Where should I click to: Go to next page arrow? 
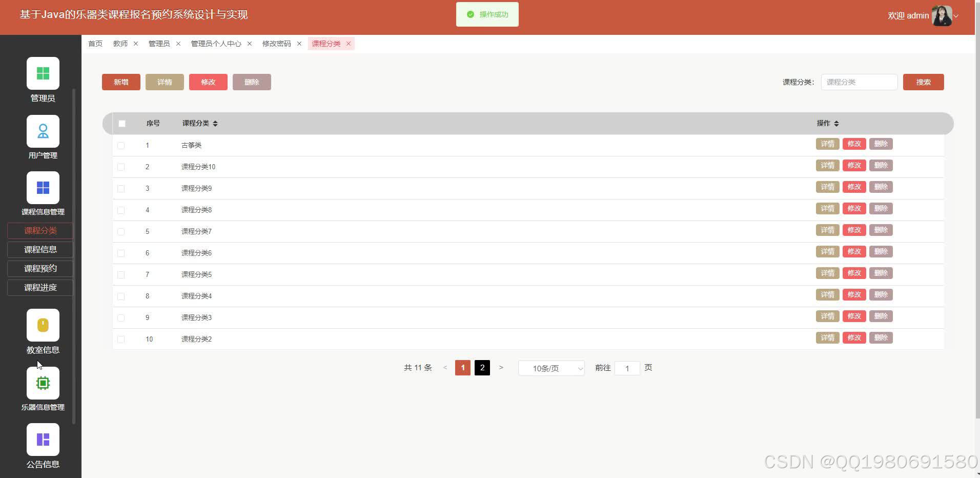pyautogui.click(x=501, y=368)
